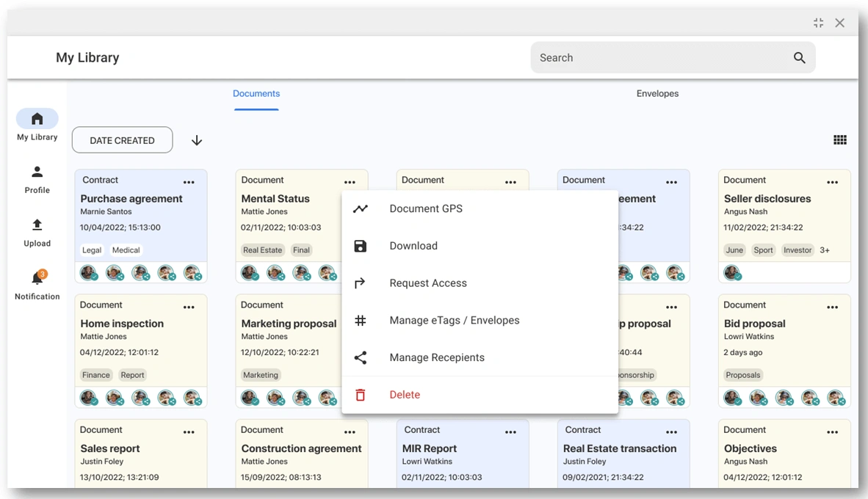
Task: Click the search magnifier icon
Action: [x=800, y=57]
